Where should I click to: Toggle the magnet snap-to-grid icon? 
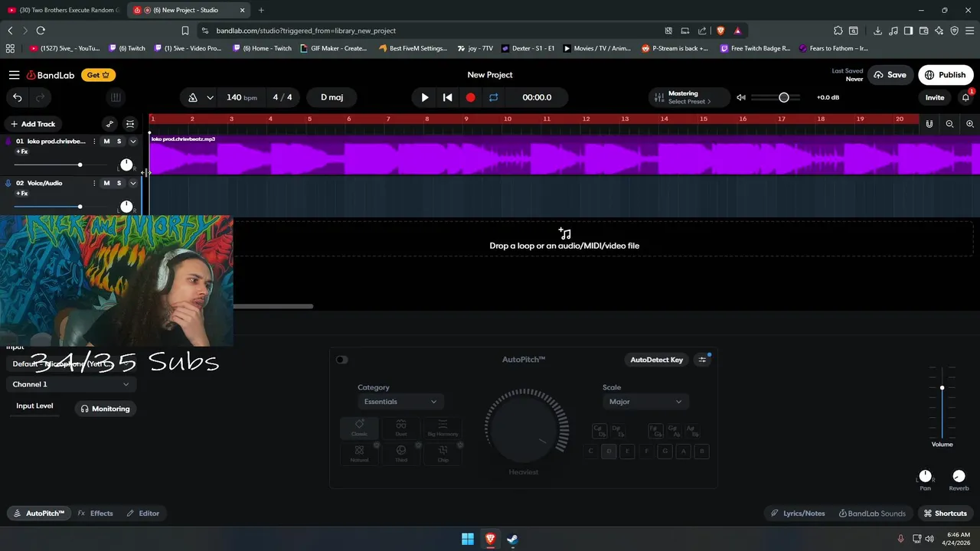click(x=929, y=124)
